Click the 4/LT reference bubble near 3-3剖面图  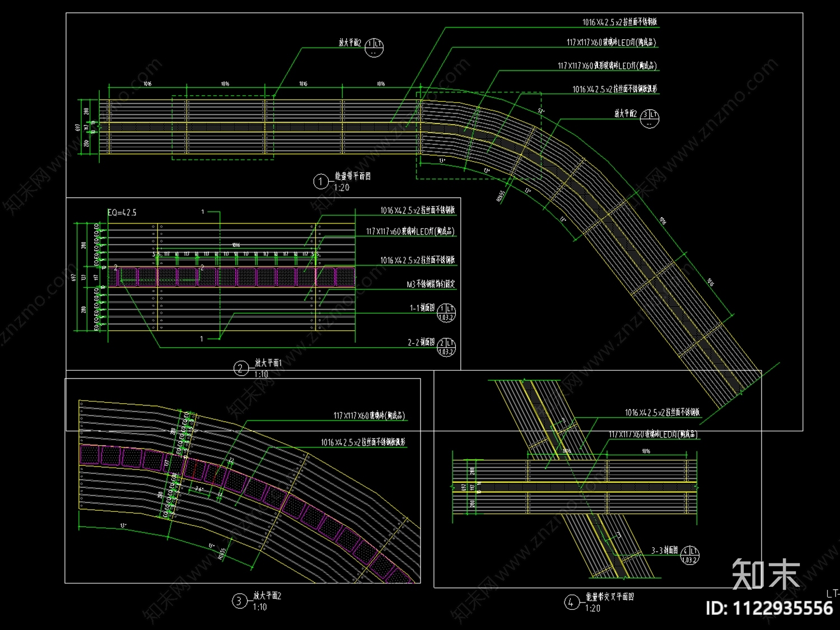click(x=689, y=556)
